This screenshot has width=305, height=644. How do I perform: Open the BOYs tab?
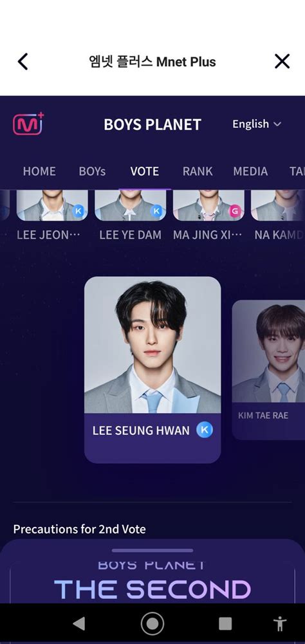(92, 171)
